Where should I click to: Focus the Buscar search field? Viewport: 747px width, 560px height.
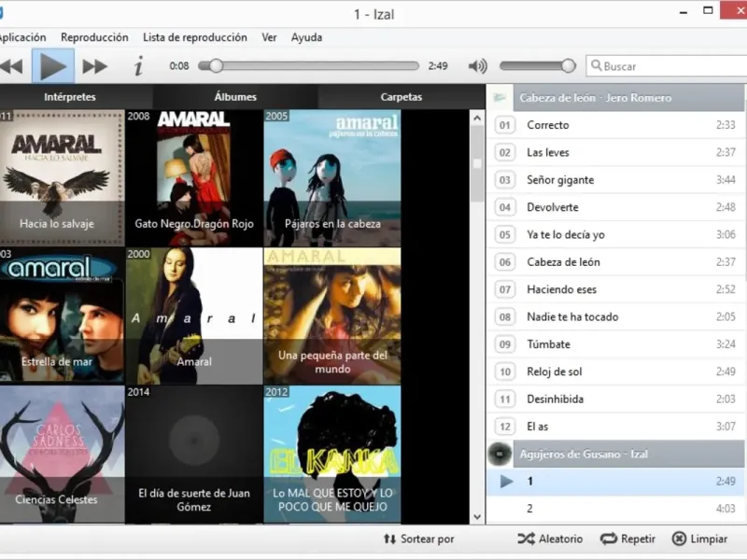click(667, 66)
